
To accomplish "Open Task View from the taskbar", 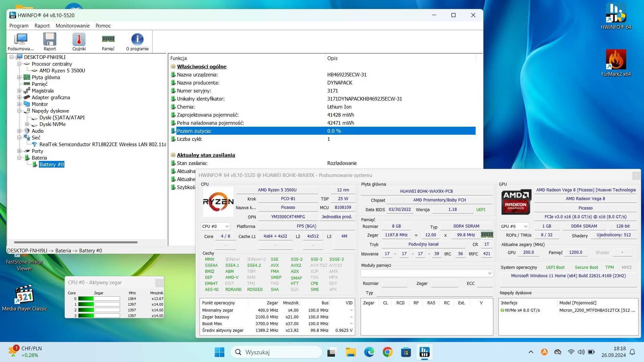I will pyautogui.click(x=332, y=352).
